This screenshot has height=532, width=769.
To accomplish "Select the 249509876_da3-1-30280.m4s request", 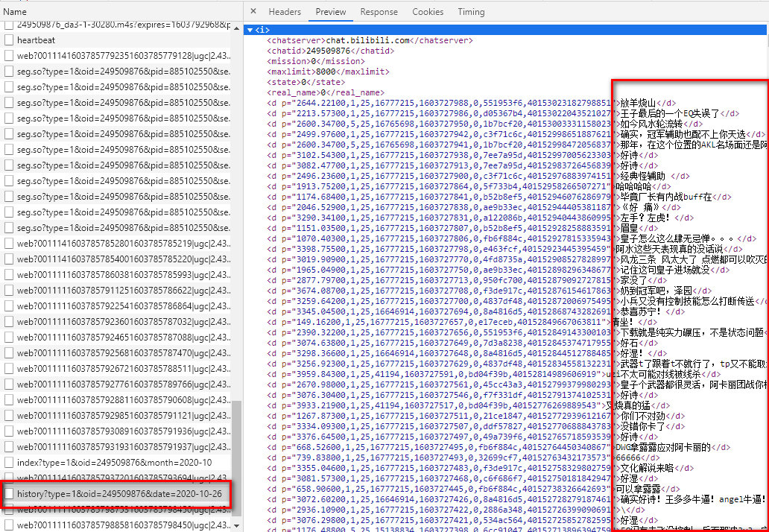I will point(117,25).
